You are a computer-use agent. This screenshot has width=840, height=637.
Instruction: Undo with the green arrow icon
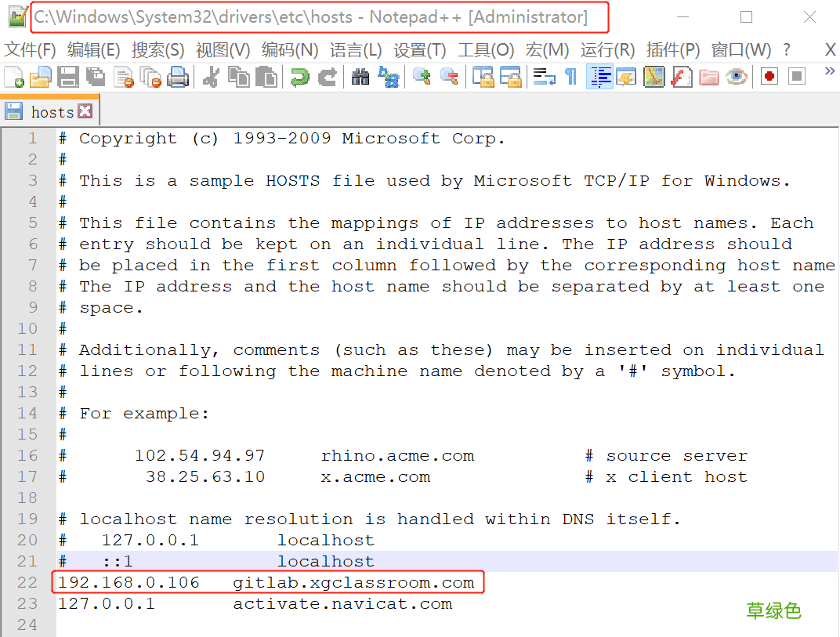click(x=299, y=77)
